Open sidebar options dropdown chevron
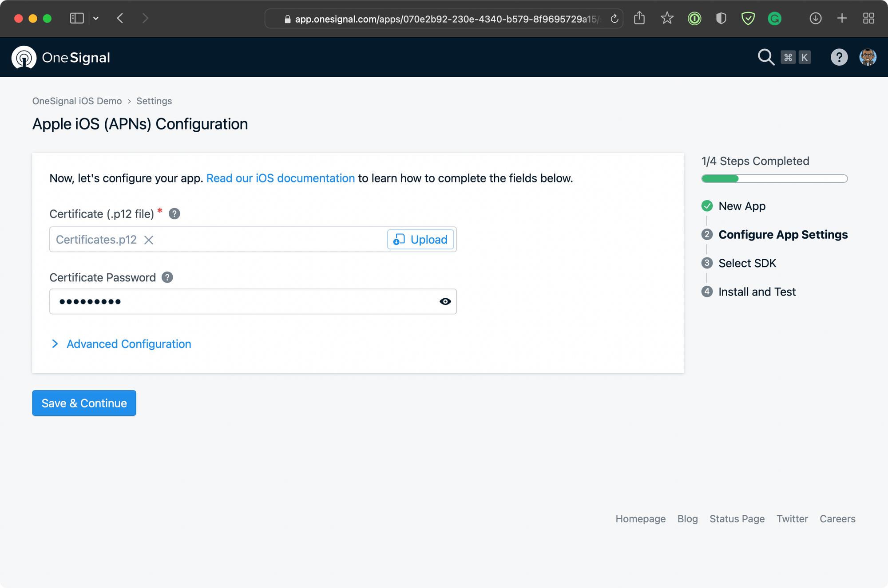 click(96, 18)
